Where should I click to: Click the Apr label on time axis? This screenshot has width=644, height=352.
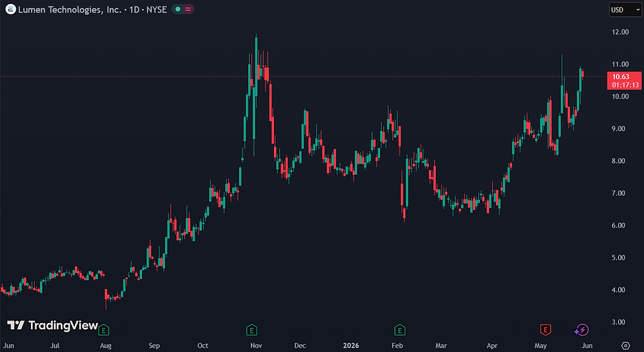492,345
